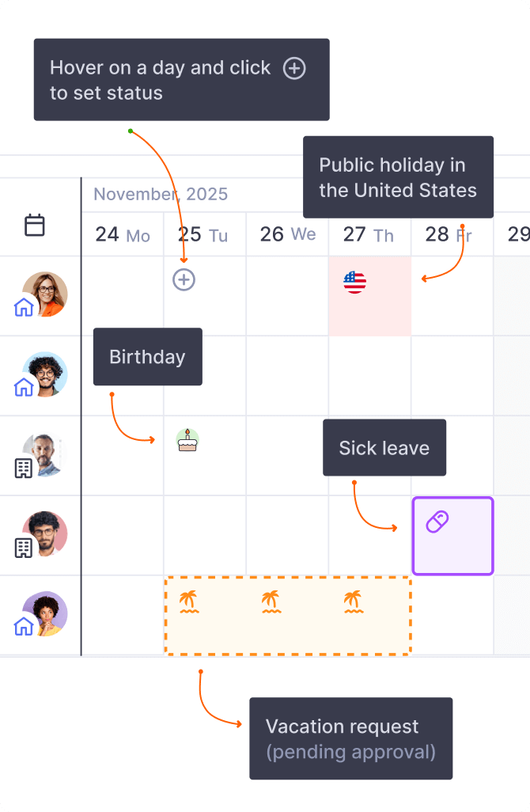This screenshot has height=812, width=530.
Task: Open the November 2025 month label
Action: coord(161,194)
